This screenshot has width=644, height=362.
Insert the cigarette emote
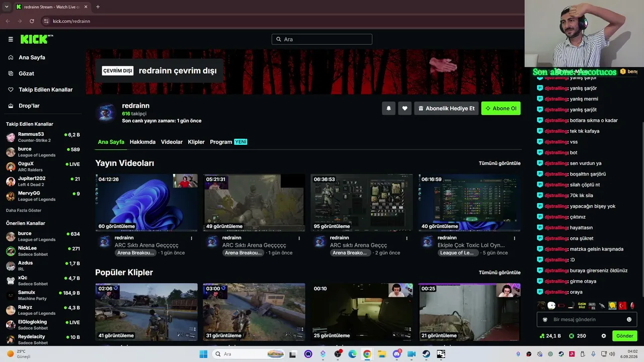572,305
